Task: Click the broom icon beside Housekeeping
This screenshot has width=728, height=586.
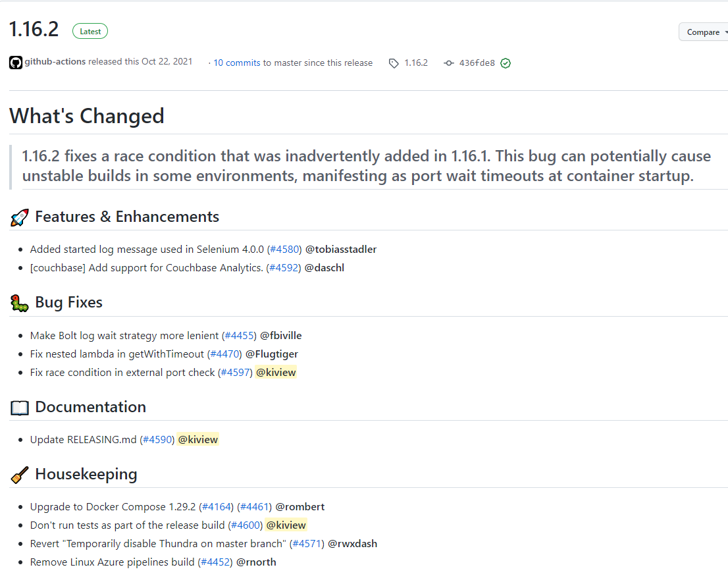Action: click(20, 475)
